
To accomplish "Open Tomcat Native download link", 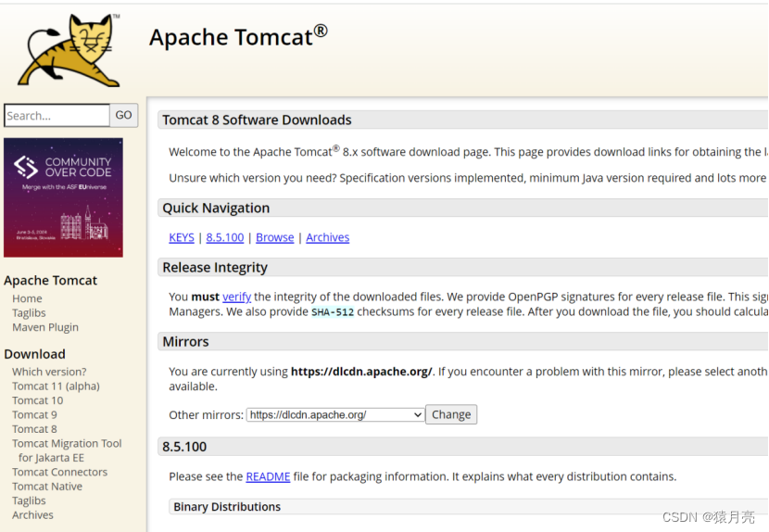I will [x=47, y=487].
